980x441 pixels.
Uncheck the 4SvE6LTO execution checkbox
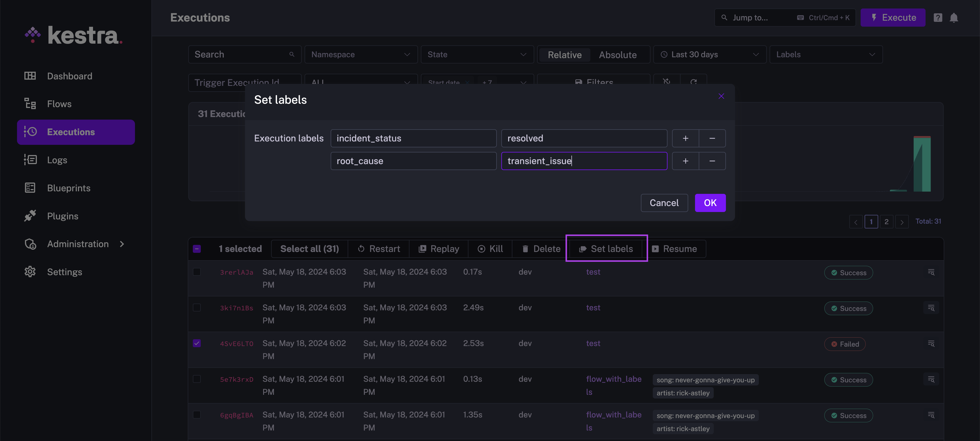197,343
